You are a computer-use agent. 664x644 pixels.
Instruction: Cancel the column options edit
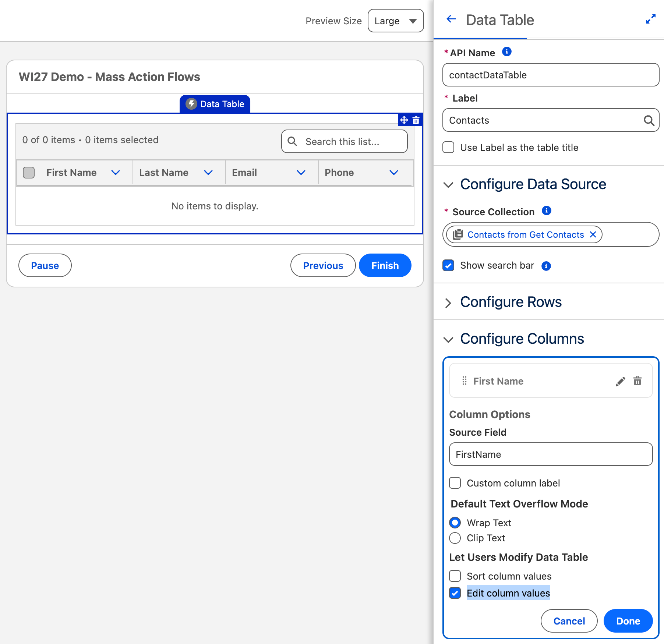point(569,621)
